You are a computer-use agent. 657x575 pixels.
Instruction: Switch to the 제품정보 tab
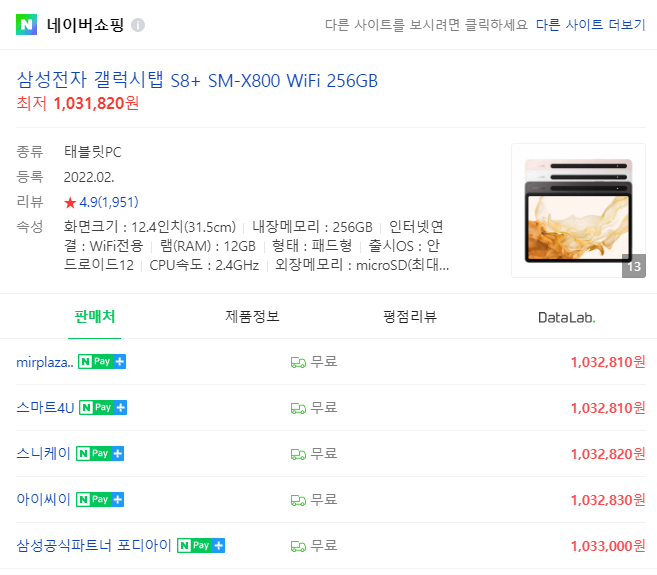(252, 317)
